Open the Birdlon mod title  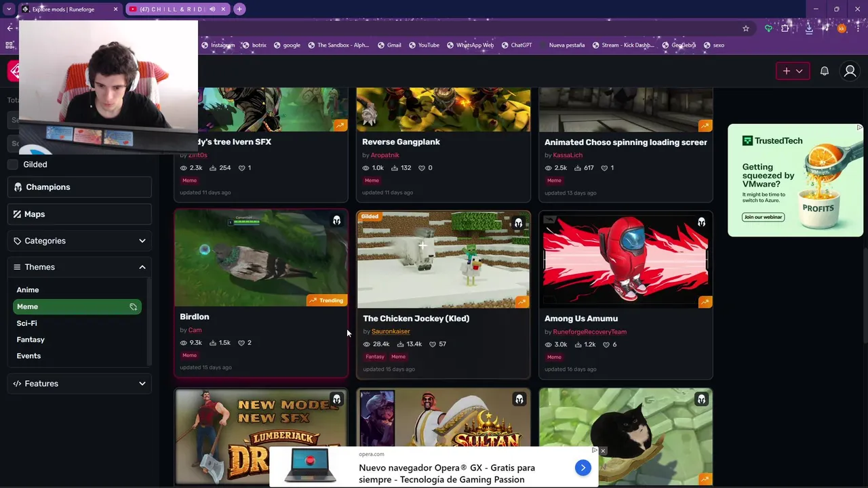click(195, 317)
